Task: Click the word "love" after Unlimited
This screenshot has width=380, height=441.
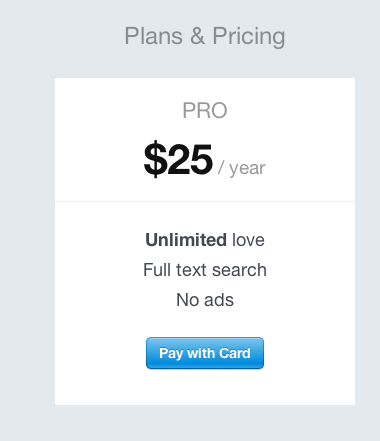Action: (x=248, y=240)
